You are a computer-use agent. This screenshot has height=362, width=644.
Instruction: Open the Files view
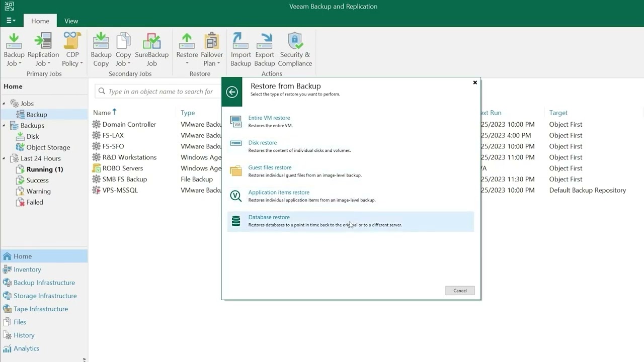(x=20, y=322)
